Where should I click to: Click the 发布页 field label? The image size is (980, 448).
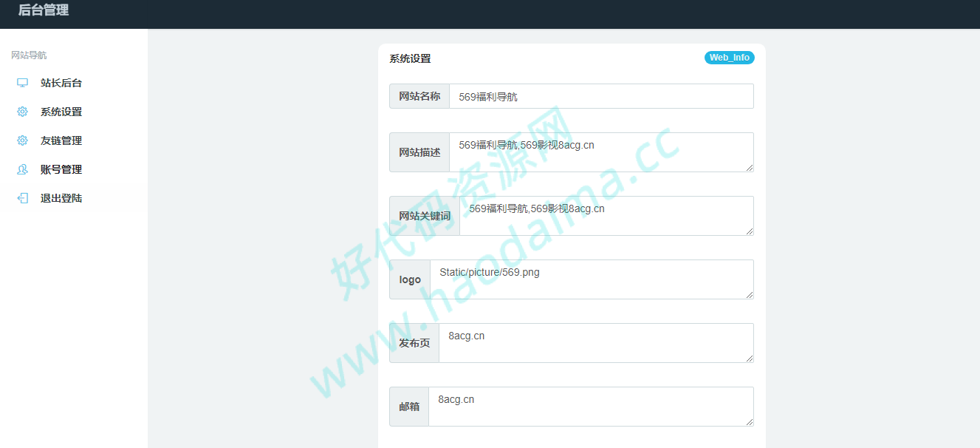(x=414, y=343)
